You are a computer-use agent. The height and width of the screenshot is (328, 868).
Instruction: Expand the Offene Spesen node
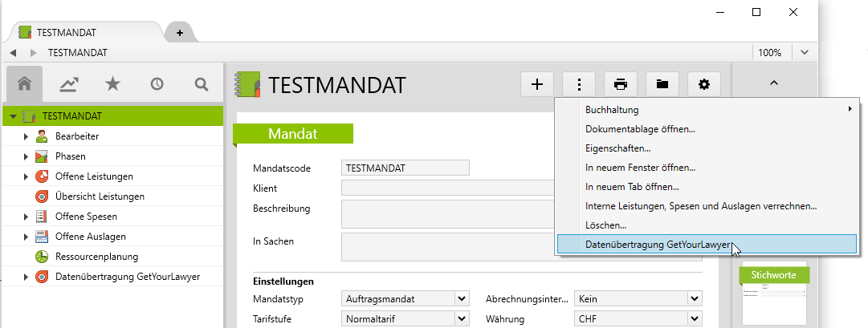tap(26, 217)
